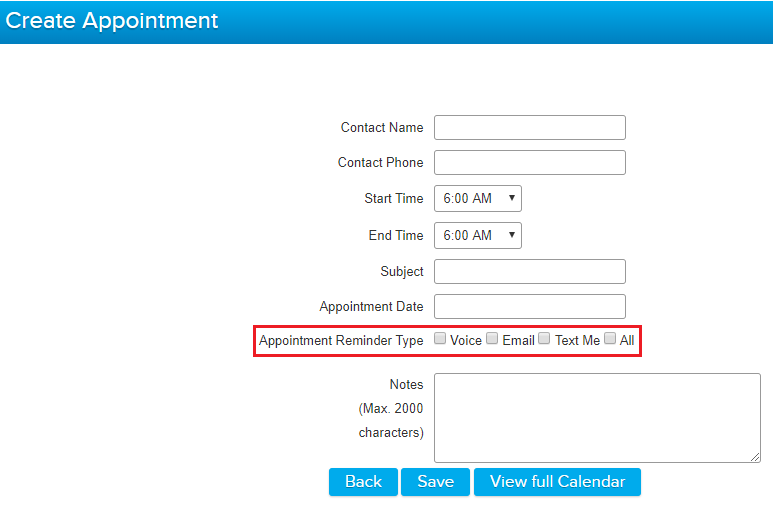
Task: Open View full Calendar
Action: click(557, 482)
